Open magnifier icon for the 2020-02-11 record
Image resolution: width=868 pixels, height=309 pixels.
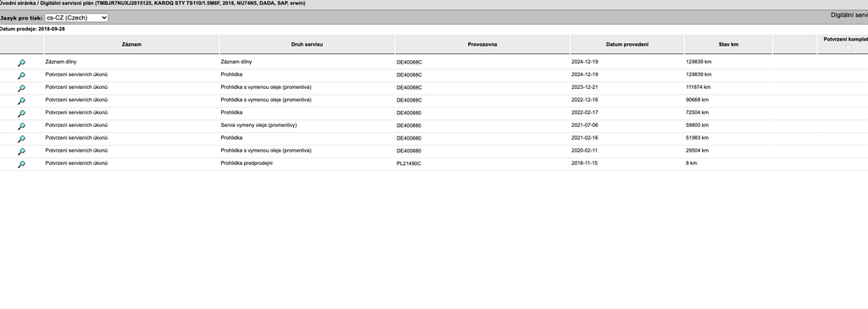tap(21, 152)
